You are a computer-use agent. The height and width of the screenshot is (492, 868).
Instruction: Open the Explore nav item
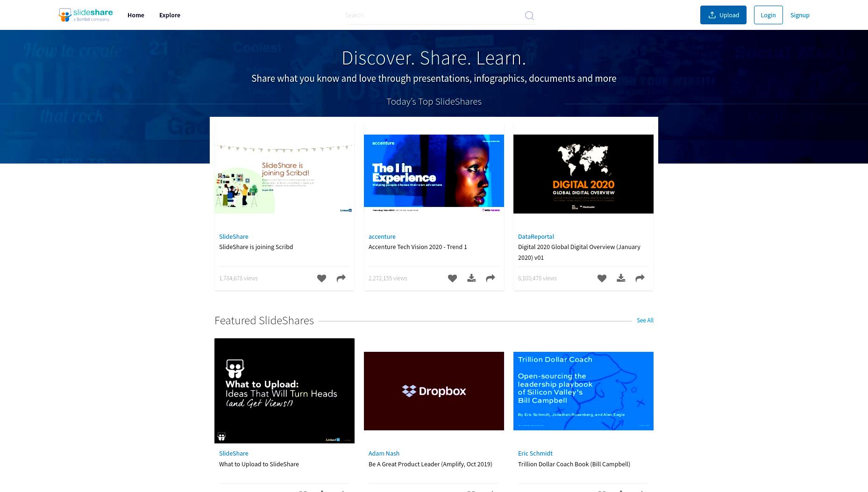[170, 15]
